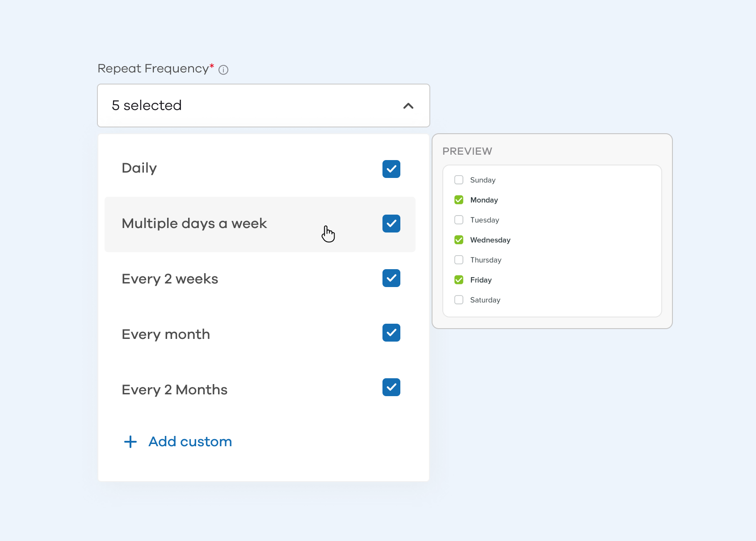Viewport: 756px width, 541px height.
Task: Uncheck the Multiple days a week checkbox
Action: [x=391, y=224]
